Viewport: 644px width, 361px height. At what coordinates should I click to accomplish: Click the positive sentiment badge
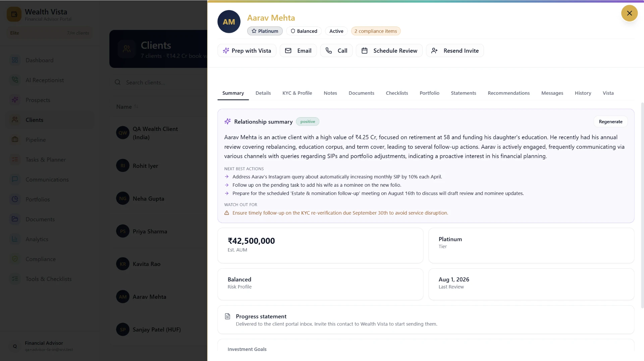pos(308,122)
